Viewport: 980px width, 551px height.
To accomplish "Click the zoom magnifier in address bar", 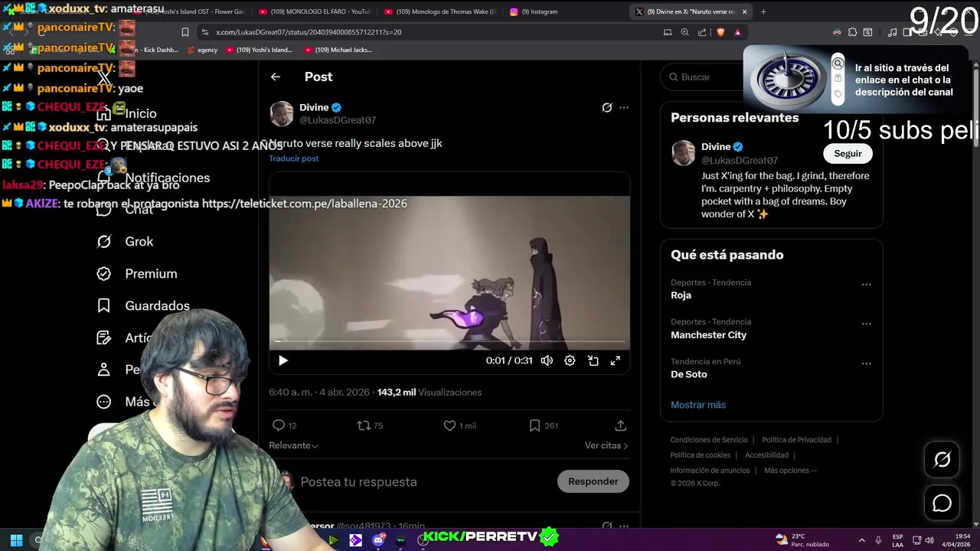I will pyautogui.click(x=684, y=32).
